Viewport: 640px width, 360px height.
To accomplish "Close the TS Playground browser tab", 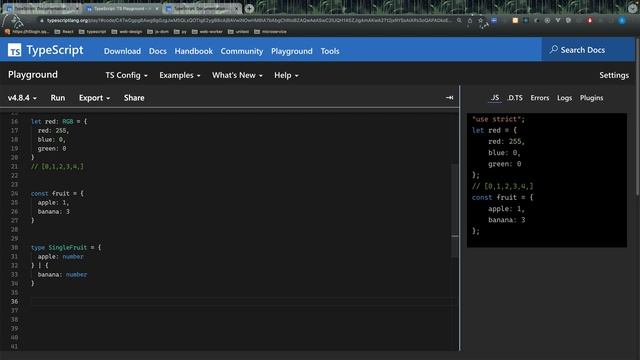I will click(x=157, y=9).
